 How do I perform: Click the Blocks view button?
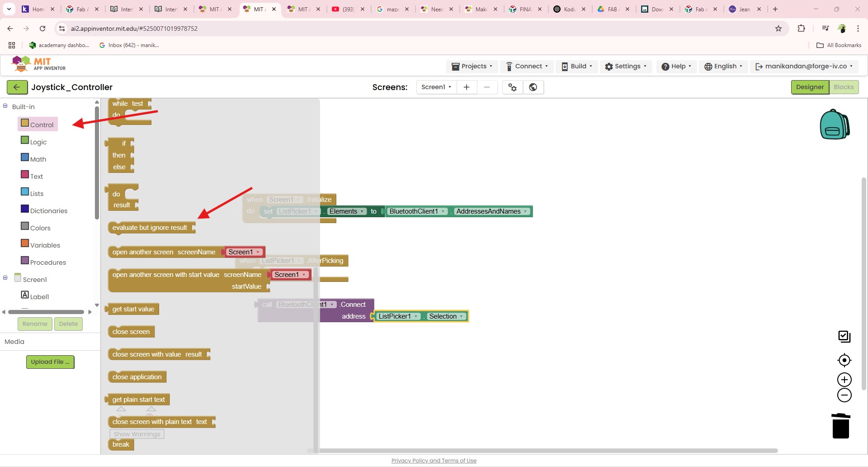click(844, 87)
